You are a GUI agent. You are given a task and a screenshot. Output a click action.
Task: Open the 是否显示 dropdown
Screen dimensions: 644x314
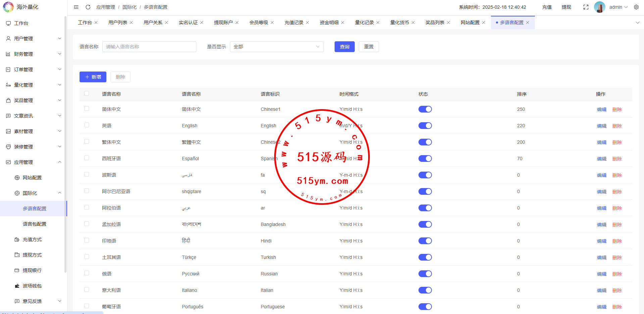[277, 47]
